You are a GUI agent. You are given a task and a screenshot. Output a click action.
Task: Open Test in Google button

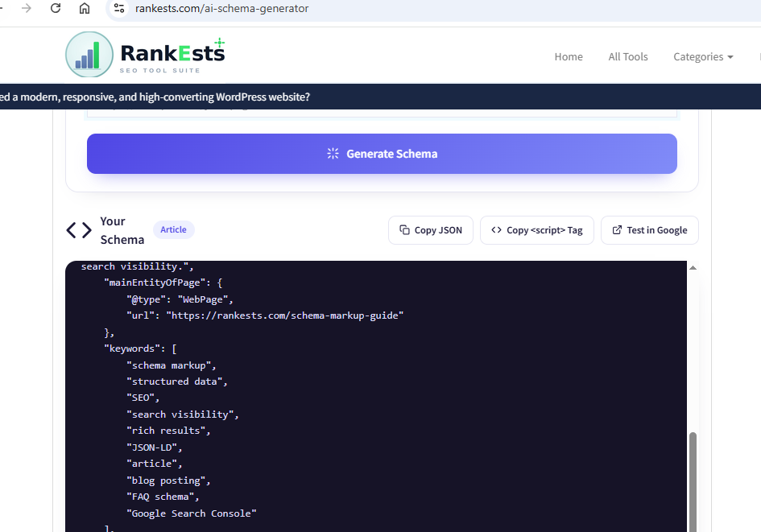[x=649, y=230]
